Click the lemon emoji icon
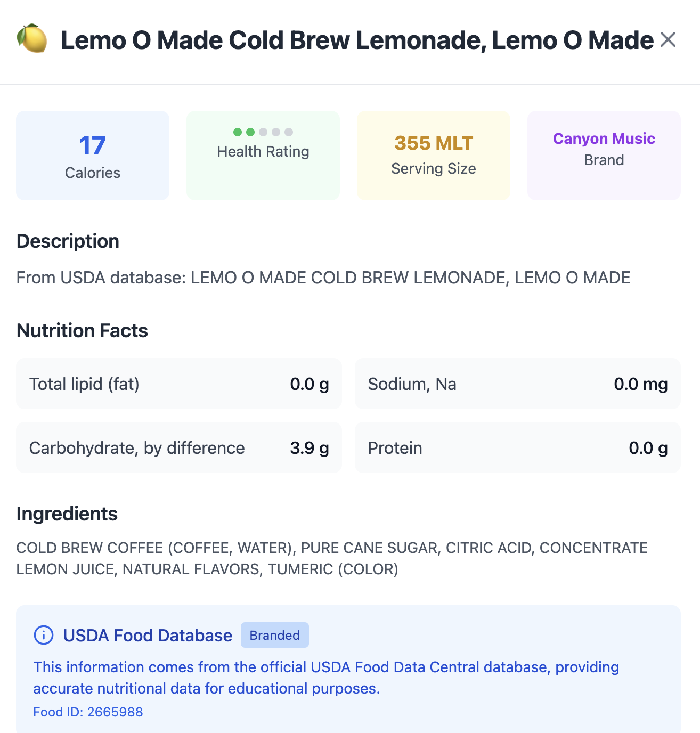The height and width of the screenshot is (733, 700). tap(31, 39)
